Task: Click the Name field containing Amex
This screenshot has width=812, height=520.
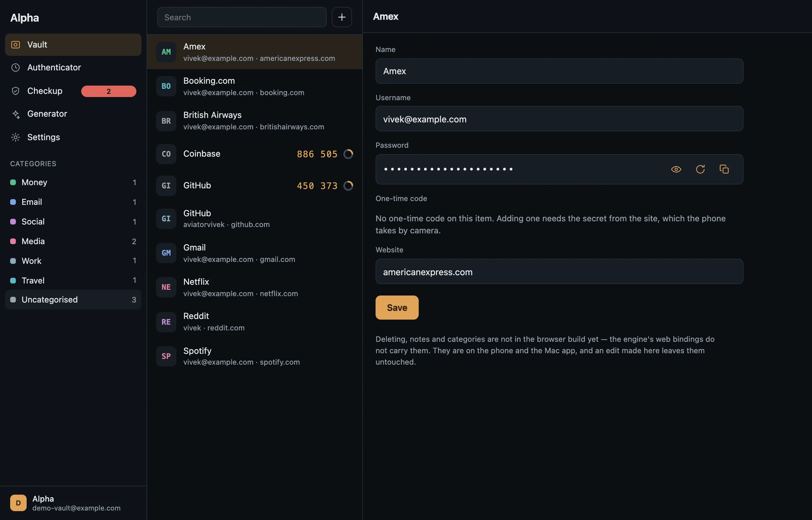Action: [x=559, y=71]
